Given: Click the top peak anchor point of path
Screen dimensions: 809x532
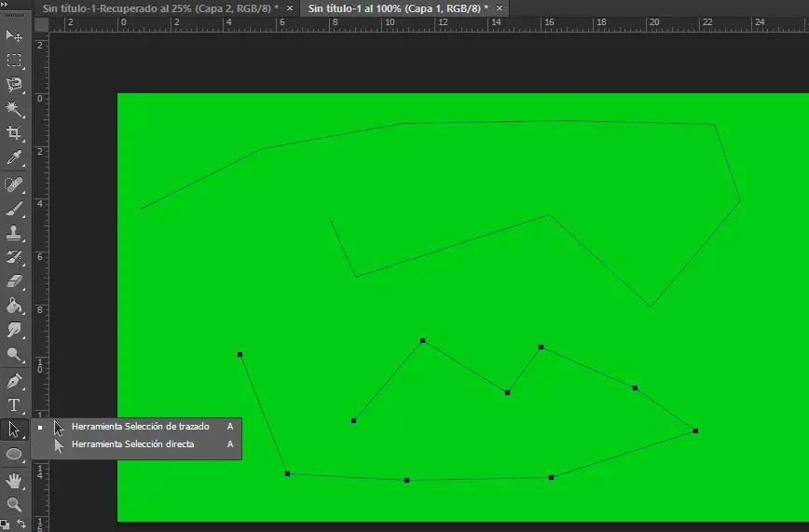Looking at the screenshot, I should [422, 341].
